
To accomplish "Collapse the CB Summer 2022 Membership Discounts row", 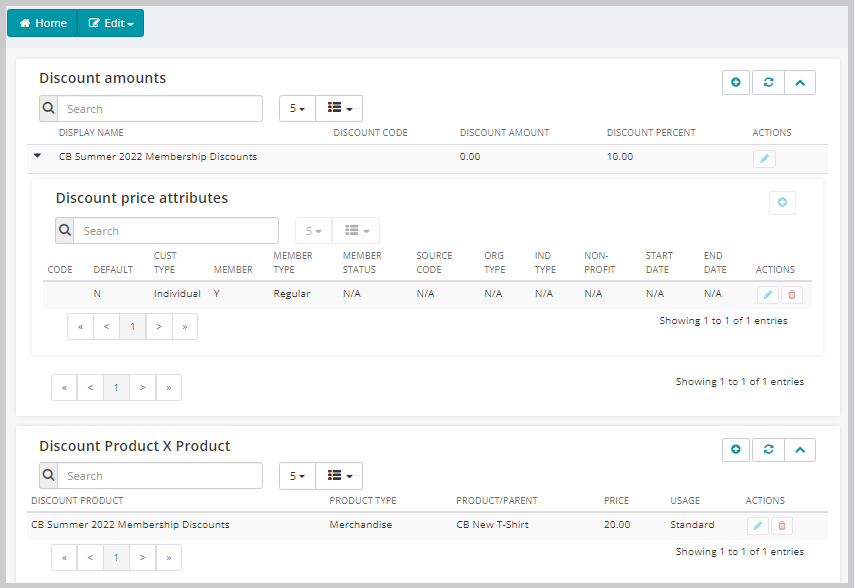I will tap(37, 155).
